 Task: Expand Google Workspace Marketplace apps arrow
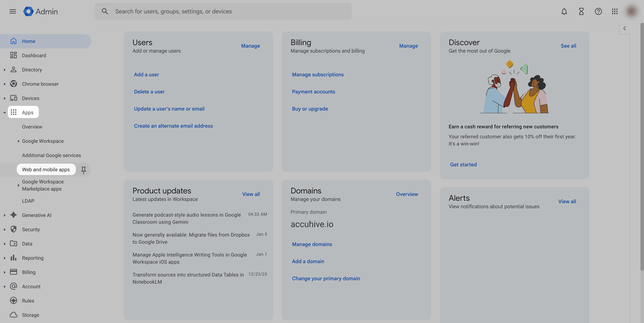[x=18, y=186]
